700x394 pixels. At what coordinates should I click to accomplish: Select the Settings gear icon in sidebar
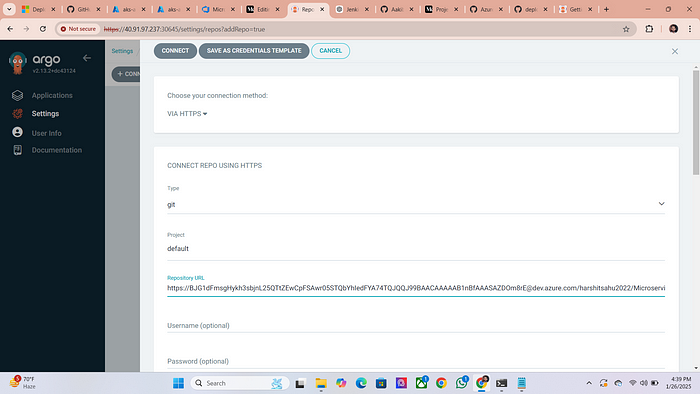click(x=17, y=114)
